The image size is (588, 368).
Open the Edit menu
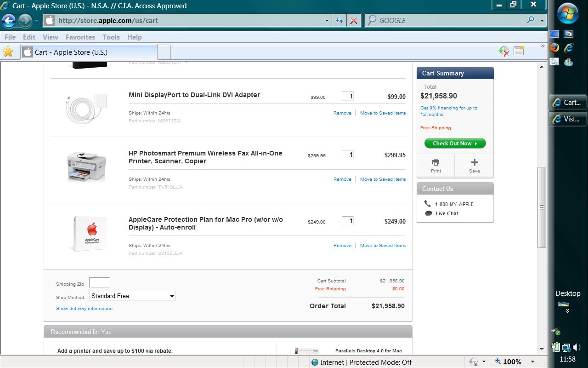[29, 37]
